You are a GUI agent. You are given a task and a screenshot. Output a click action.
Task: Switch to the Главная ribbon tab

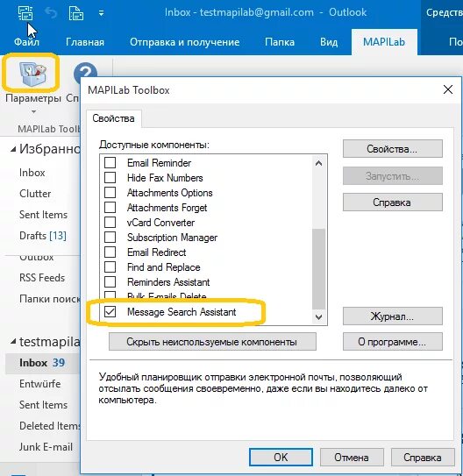85,42
